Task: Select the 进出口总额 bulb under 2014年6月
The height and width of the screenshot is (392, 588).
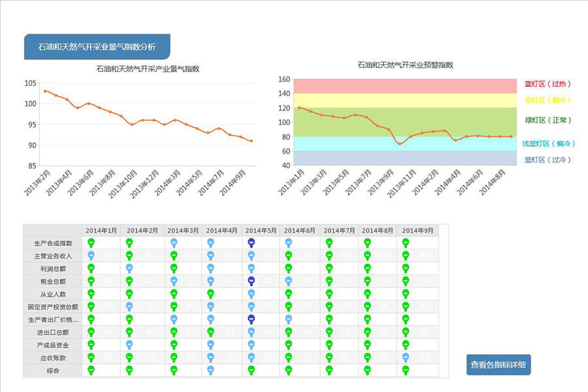Action: pos(288,332)
